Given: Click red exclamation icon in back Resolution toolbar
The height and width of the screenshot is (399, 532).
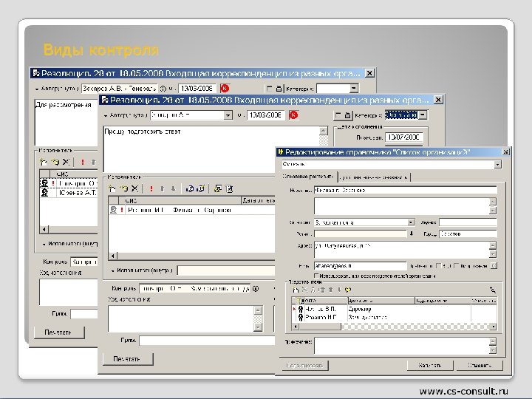Looking at the screenshot, I should (83, 162).
